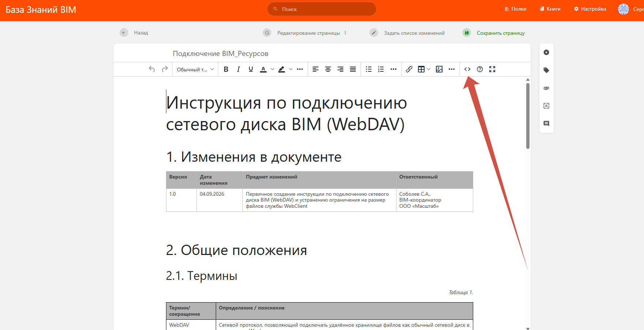Align text center
Viewport: 644px width, 330px height.
[x=328, y=69]
